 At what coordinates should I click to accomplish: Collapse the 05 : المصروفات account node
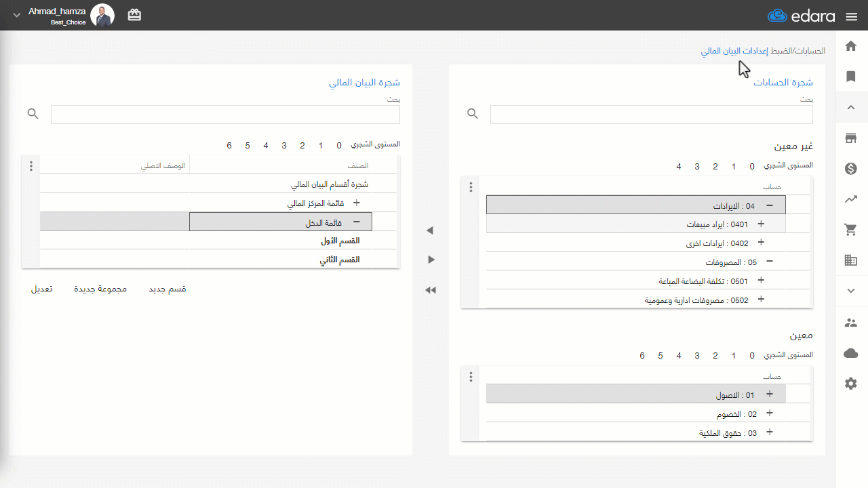(x=770, y=262)
